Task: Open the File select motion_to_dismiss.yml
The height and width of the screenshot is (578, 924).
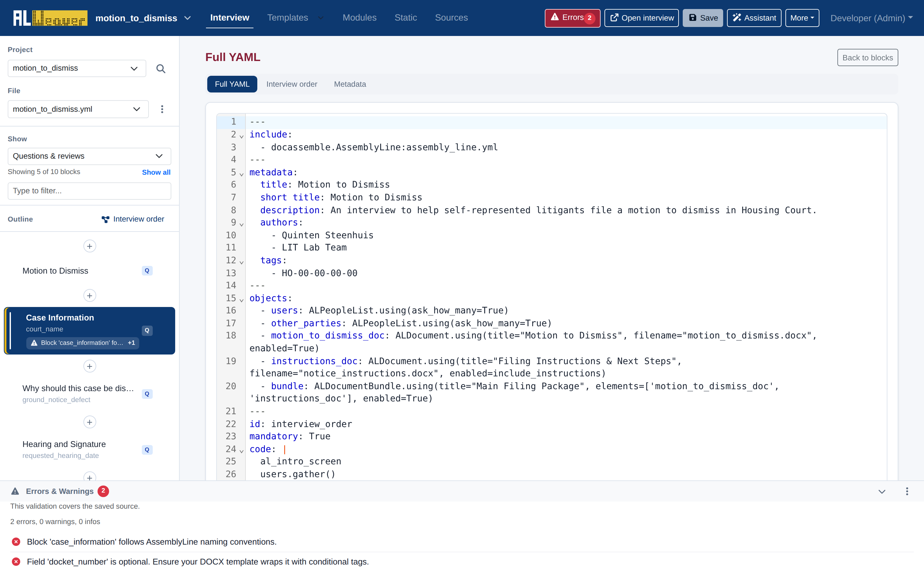Action: tap(78, 109)
